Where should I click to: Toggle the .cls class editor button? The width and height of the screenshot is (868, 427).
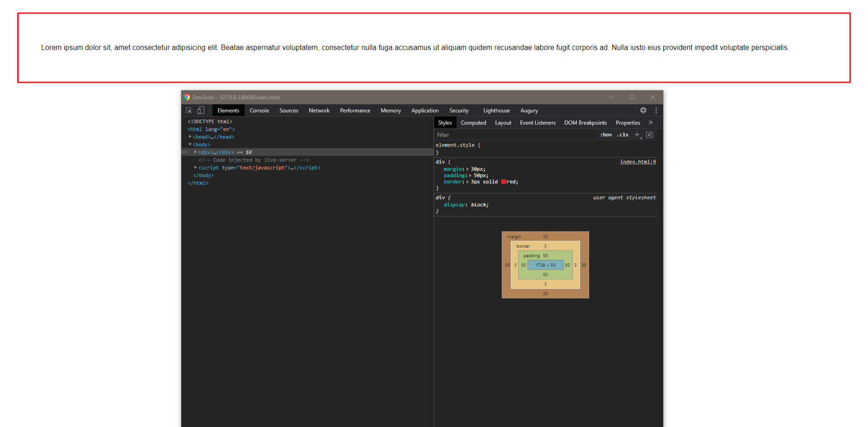623,135
